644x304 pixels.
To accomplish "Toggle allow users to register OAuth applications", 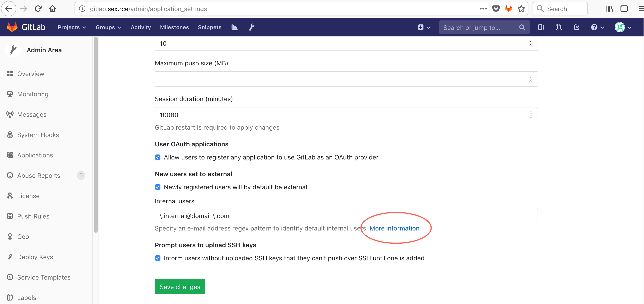I will point(158,157).
